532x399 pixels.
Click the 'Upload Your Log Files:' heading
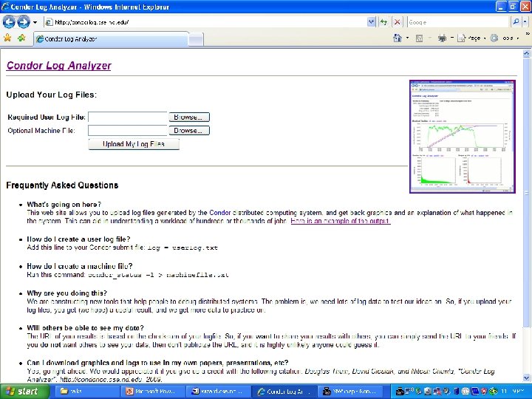[52, 95]
